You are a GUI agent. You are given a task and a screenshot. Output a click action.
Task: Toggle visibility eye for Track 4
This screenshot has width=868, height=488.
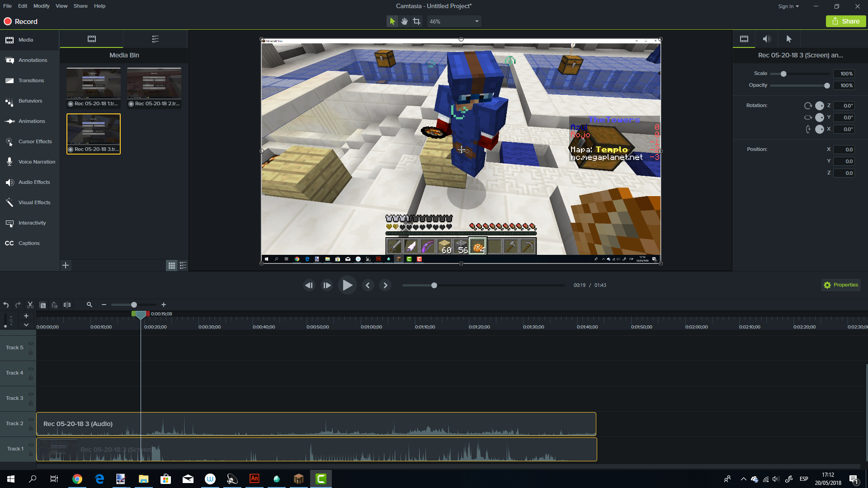pos(31,369)
